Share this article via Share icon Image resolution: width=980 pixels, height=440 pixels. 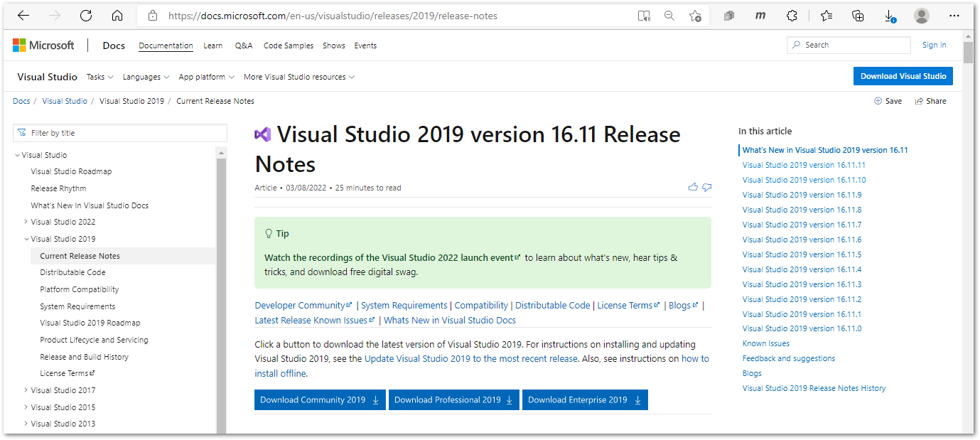(x=930, y=101)
